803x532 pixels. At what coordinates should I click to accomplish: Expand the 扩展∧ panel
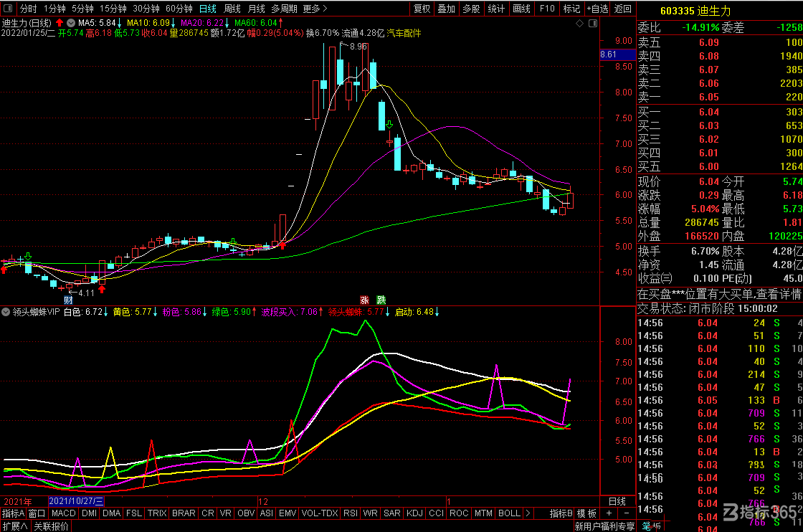point(15,526)
